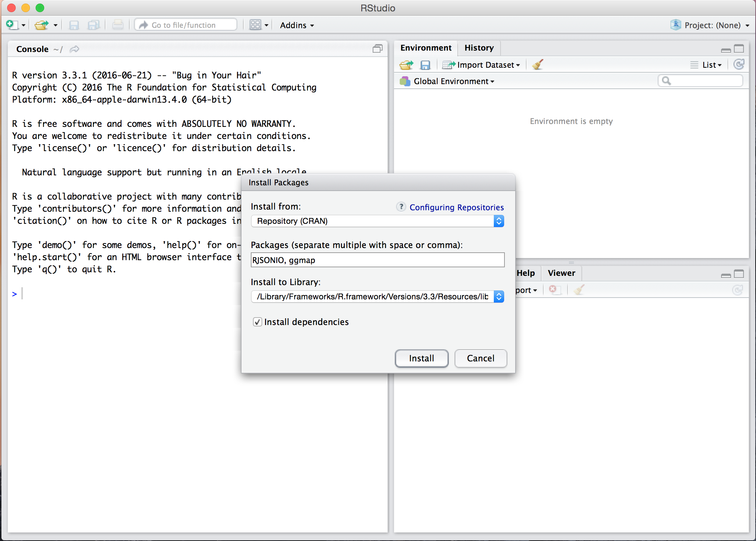Click the Console working directory arrow icon
Viewport: 756px width, 541px height.
(x=74, y=49)
